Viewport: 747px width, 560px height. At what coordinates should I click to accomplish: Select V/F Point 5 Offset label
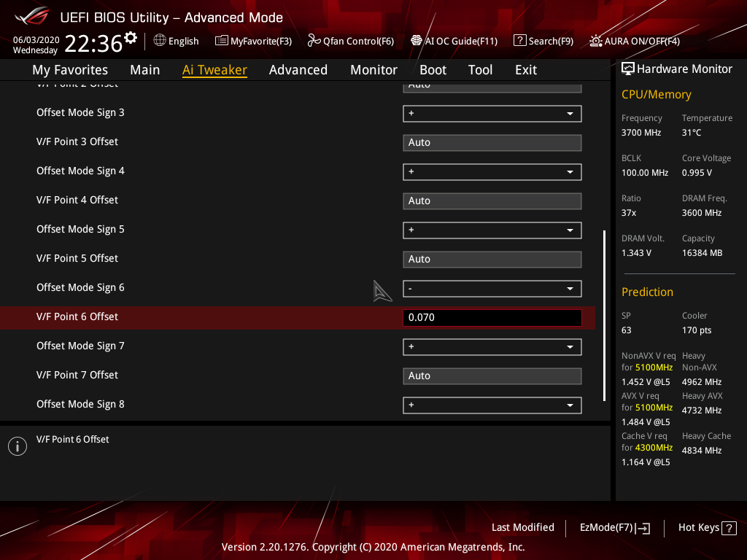click(x=77, y=259)
